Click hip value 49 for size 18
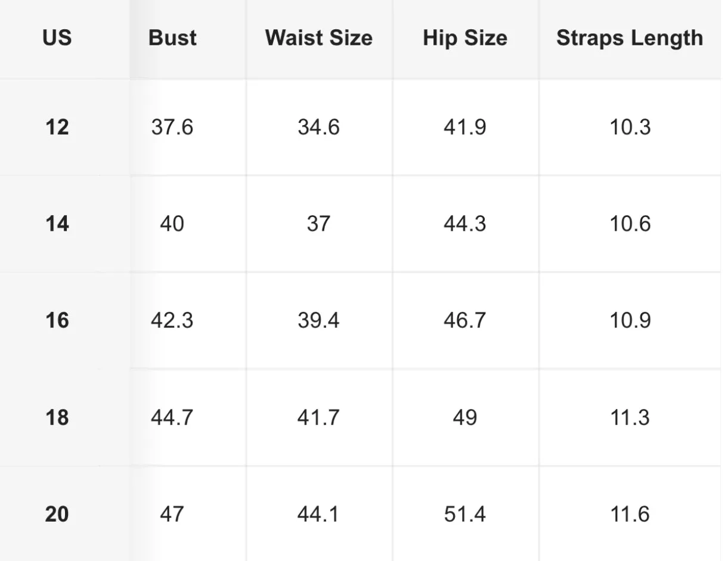Screen dimensions: 728x561 tap(465, 417)
